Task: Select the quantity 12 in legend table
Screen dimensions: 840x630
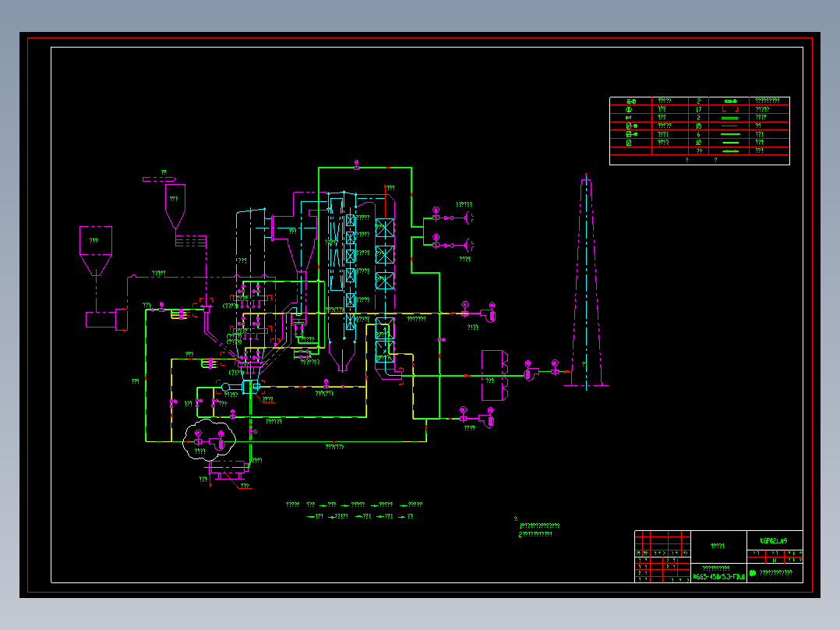Action: [698, 143]
